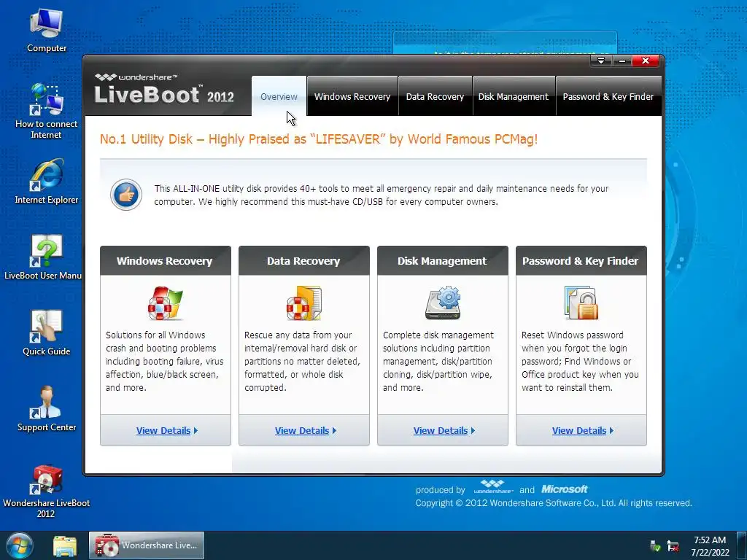Click the Windows Recovery lifebuoy flag icon
The image size is (747, 560).
point(165,303)
